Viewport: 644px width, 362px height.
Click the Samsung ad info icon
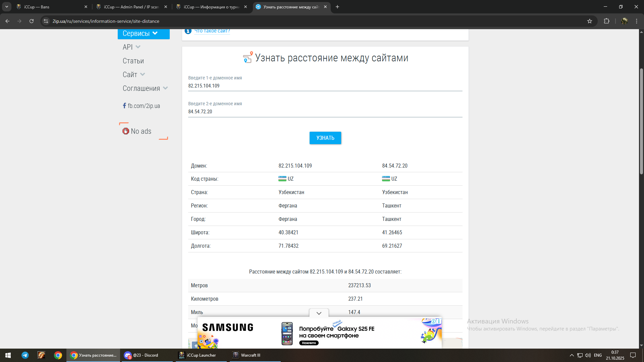[433, 321]
